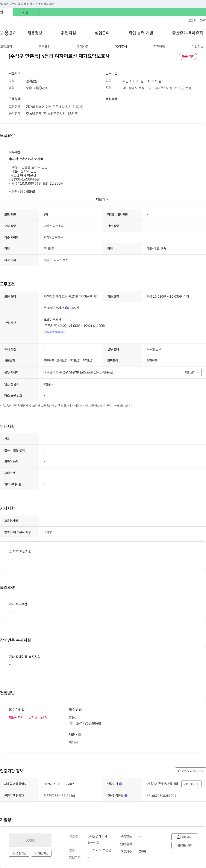Click registration date 2025.06.25 11:29:09
Image resolution: width=206 pixels, height=868 pixels.
pyautogui.click(x=58, y=784)
